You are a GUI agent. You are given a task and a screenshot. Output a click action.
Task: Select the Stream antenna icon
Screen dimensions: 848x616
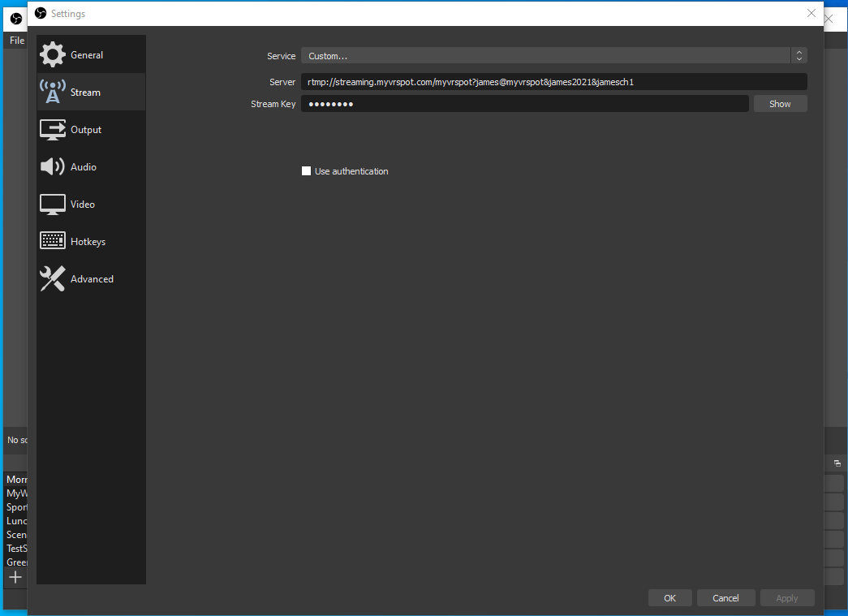pos(53,93)
